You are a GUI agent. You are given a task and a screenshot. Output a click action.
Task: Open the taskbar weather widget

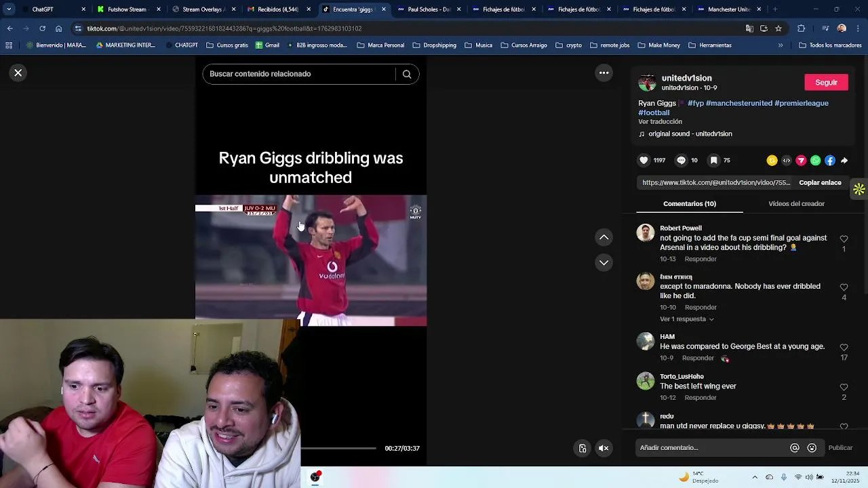699,477
